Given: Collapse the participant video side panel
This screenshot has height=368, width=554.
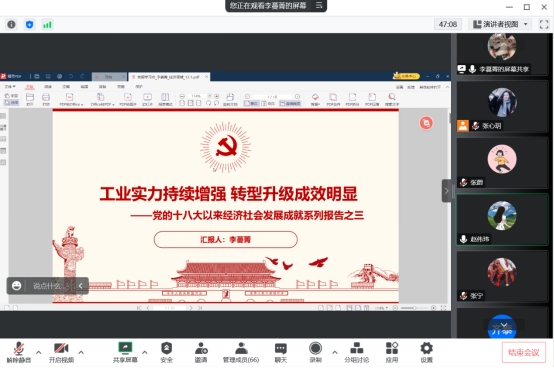Looking at the screenshot, I should 446,191.
